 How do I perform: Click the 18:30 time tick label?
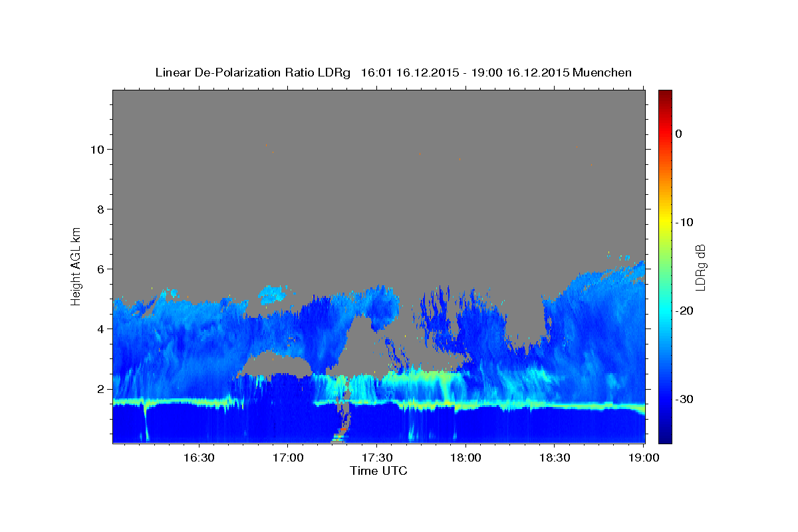(x=555, y=458)
